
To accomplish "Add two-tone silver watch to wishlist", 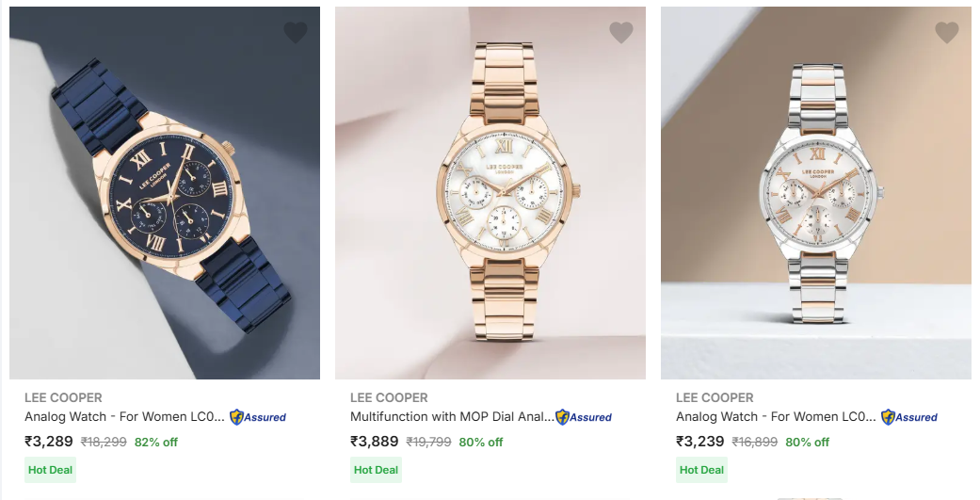I will tap(947, 33).
